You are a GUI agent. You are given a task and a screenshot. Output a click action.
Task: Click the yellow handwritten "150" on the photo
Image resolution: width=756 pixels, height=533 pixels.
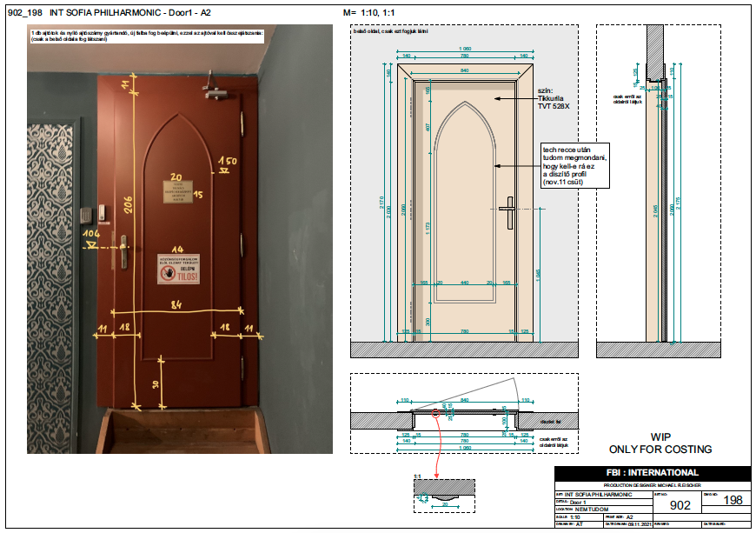pyautogui.click(x=228, y=161)
